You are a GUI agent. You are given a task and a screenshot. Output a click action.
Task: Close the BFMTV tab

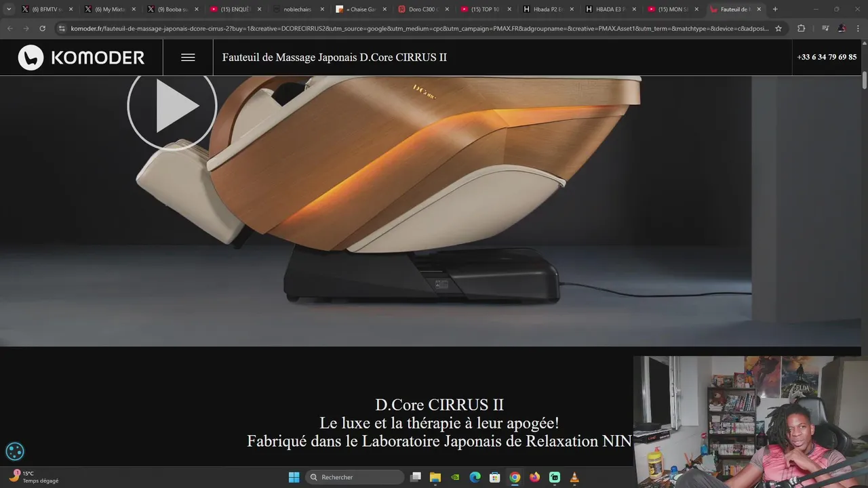(71, 9)
